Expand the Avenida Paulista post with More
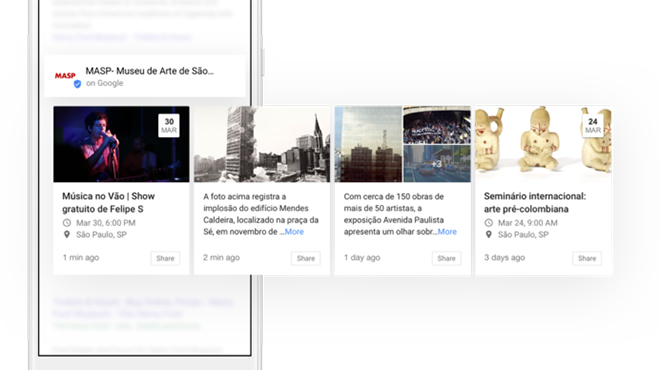660x370 pixels. tap(447, 232)
